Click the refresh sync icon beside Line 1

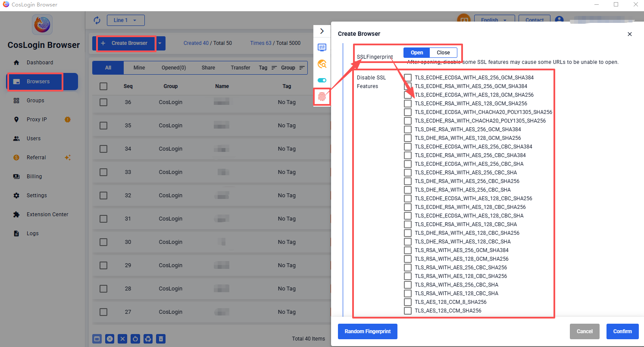[97, 20]
